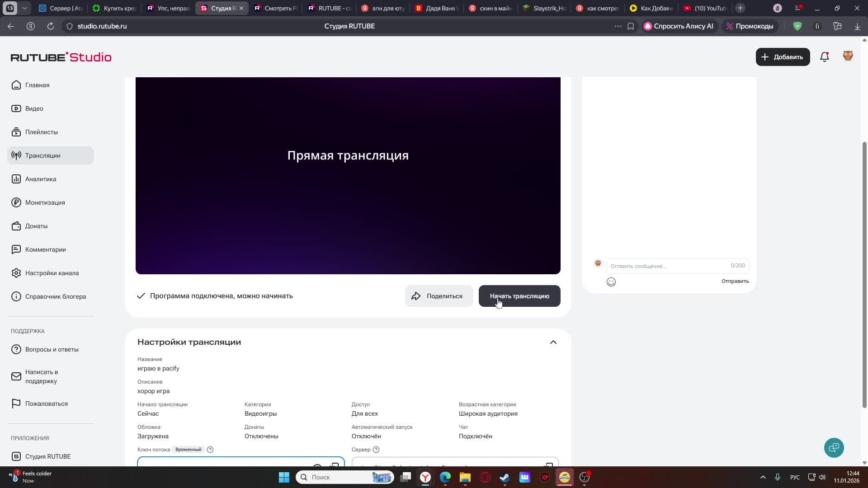Focus the chat message input field
868x488 pixels.
pos(669,266)
